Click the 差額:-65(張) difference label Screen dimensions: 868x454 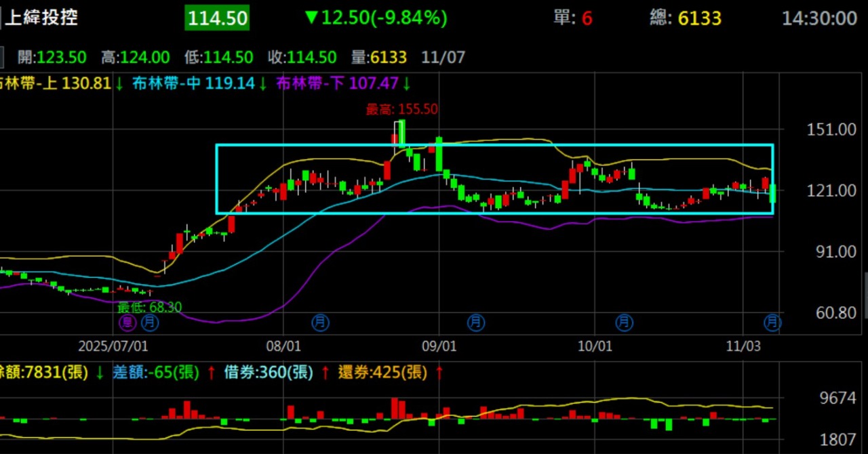pos(156,371)
